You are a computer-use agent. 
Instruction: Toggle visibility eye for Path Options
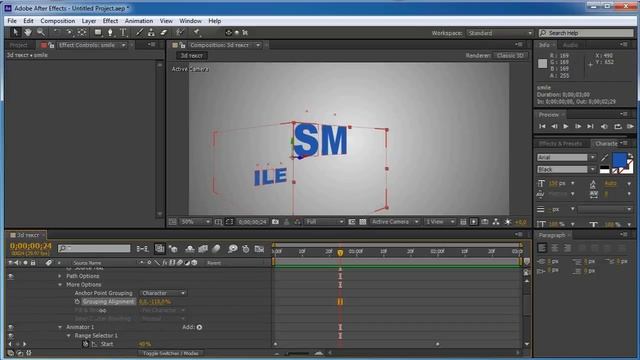coord(11,276)
